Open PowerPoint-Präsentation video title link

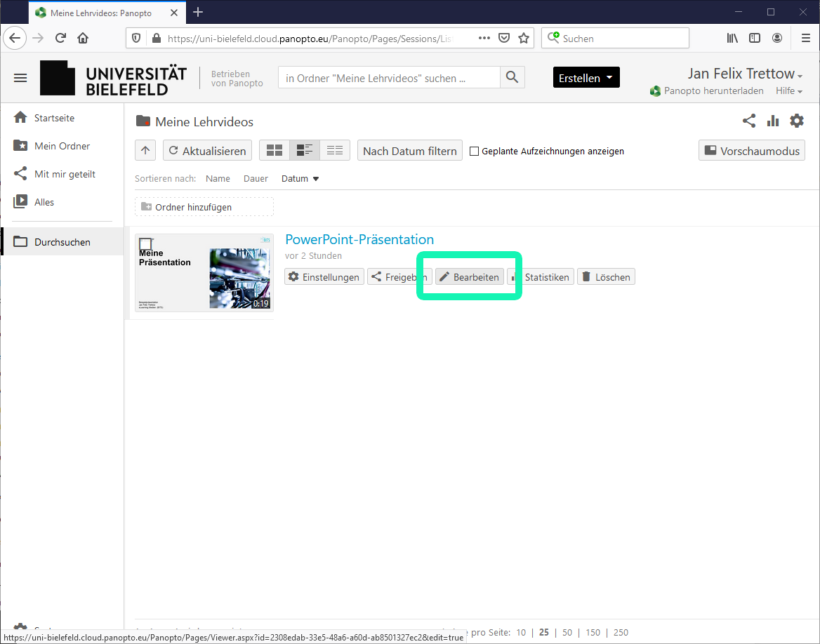359,239
